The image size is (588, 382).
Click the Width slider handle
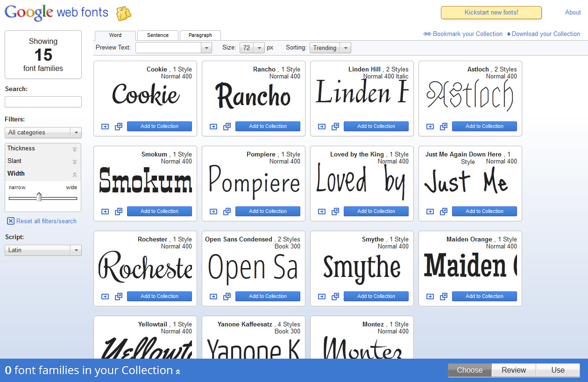[39, 197]
